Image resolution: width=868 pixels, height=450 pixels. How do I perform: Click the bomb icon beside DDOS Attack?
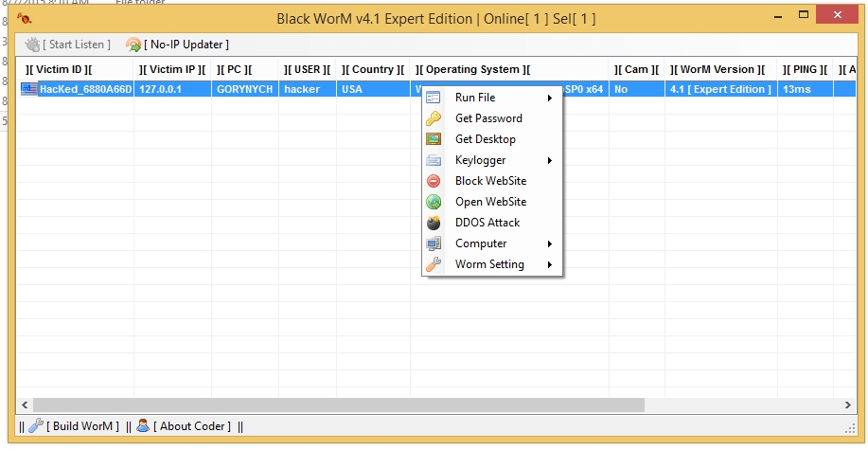(434, 223)
